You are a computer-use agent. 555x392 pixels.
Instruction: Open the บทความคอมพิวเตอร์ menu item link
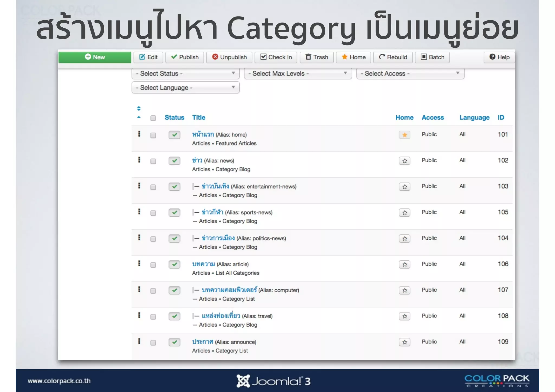(x=229, y=290)
